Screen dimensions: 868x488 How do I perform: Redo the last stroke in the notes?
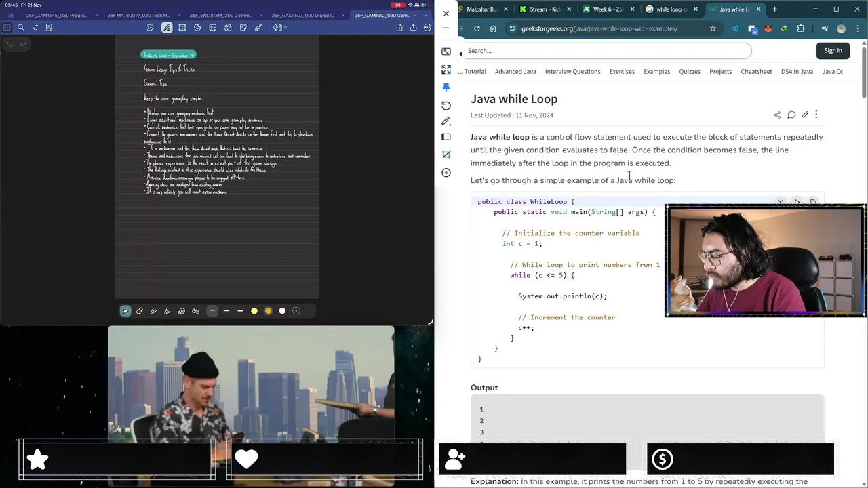pyautogui.click(x=23, y=44)
